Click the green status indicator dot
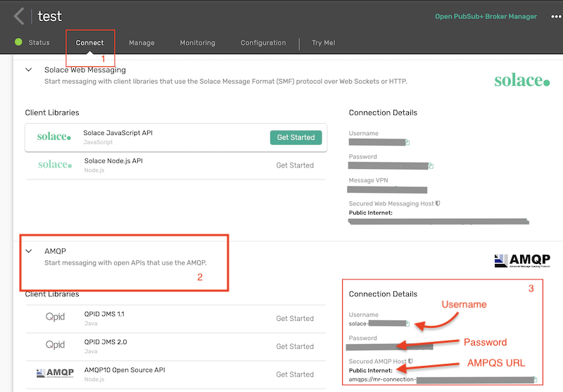 click(19, 42)
